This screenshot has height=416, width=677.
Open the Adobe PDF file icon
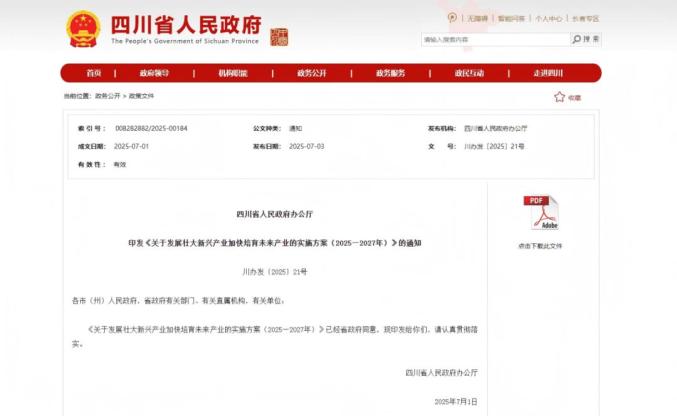tap(540, 213)
